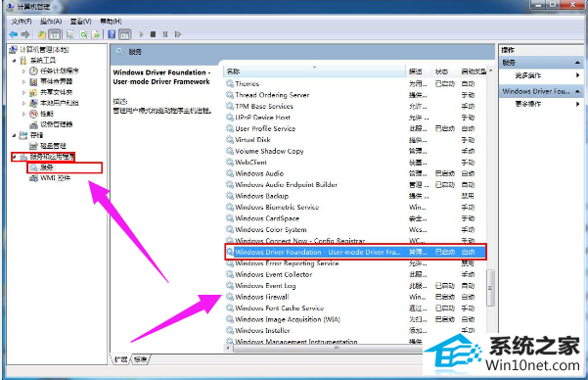Click the scroll-up arrow of services list
Viewport: 588px width, 380px height.
490,71
